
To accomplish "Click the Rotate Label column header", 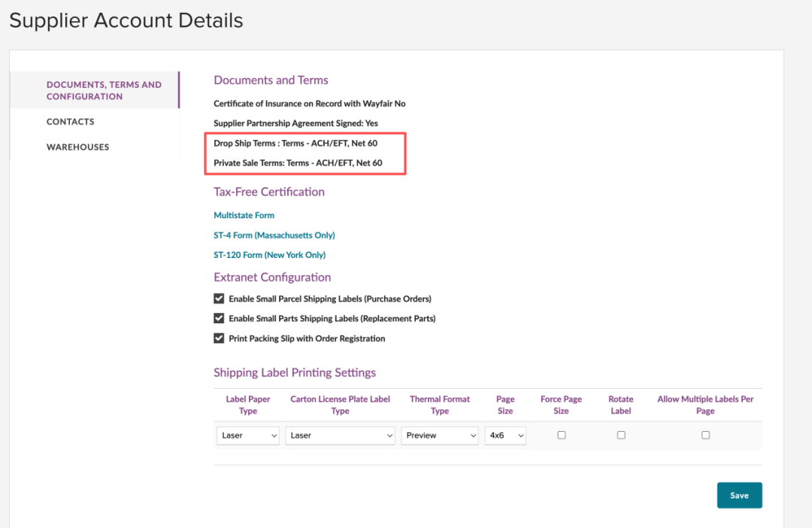I will [x=621, y=405].
